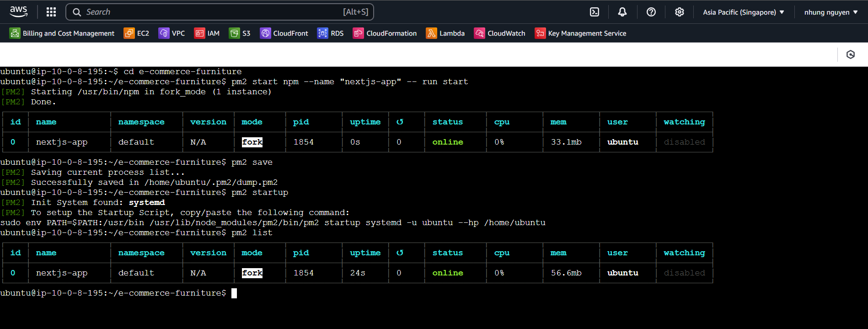Viewport: 868px width, 329px height.
Task: Click the 'pm2 start npm' command line
Action: point(234,82)
